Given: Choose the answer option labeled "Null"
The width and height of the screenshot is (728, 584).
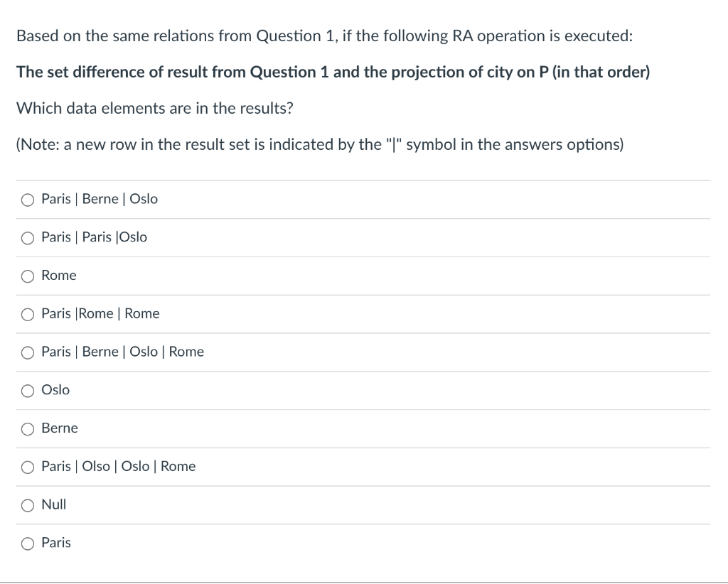Looking at the screenshot, I should point(53,504).
